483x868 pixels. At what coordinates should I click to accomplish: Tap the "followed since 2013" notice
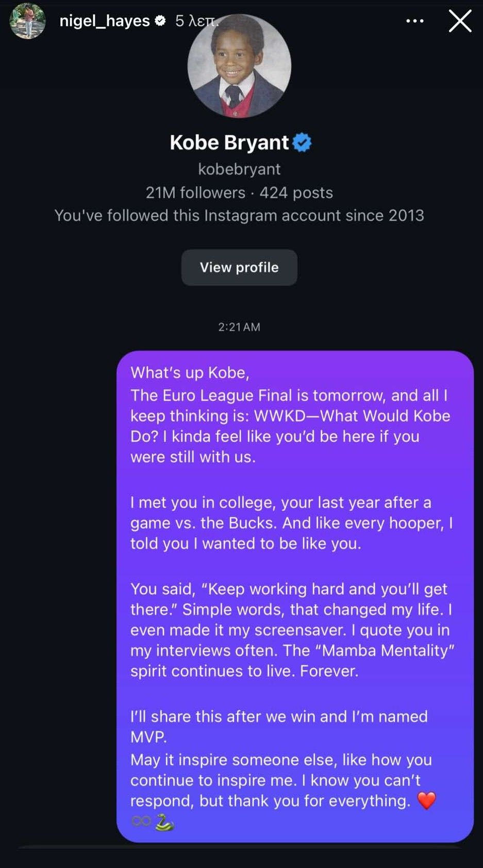pyautogui.click(x=239, y=215)
